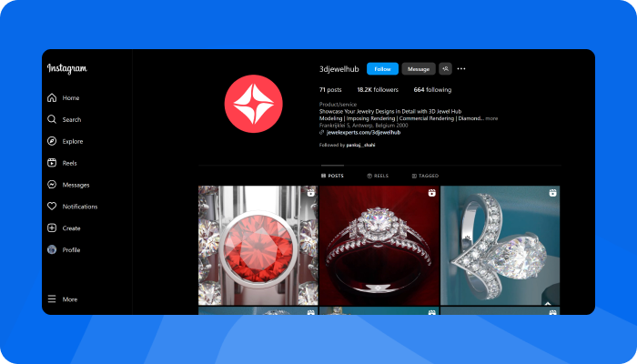Click the Notifications label in sidebar
The height and width of the screenshot is (364, 637).
coord(80,207)
